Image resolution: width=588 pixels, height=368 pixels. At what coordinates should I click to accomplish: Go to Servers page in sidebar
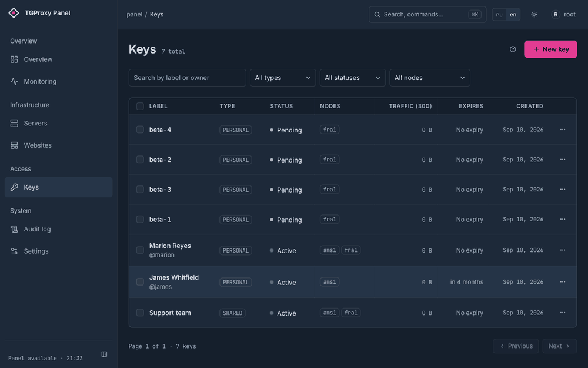pyautogui.click(x=58, y=123)
